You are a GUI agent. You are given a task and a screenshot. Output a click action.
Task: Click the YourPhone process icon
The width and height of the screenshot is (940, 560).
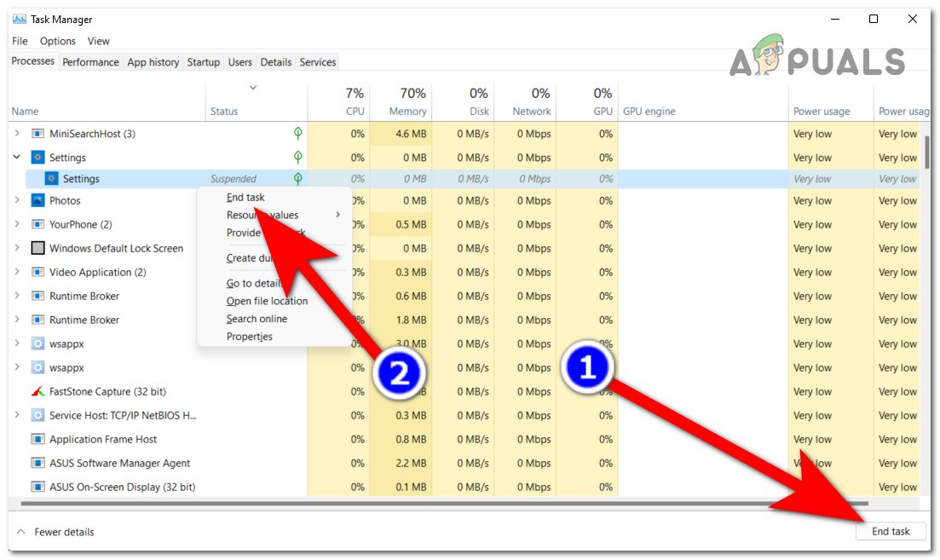pos(37,224)
